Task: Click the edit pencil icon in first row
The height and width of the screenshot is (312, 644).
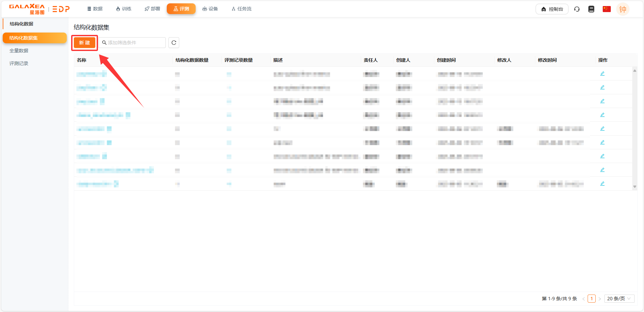Action: pyautogui.click(x=602, y=73)
